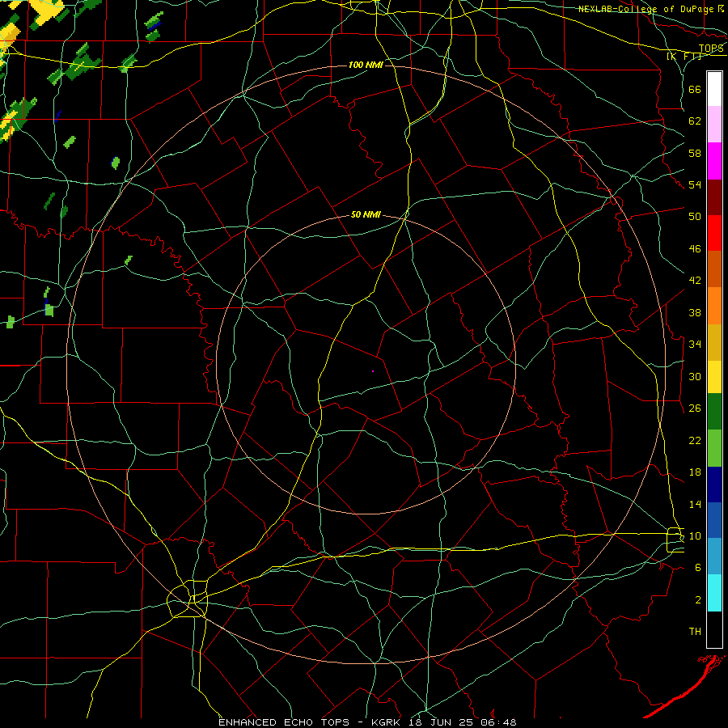Viewport: 728px width, 728px height.
Task: Select the yellow legend swatch
Action: (714, 377)
